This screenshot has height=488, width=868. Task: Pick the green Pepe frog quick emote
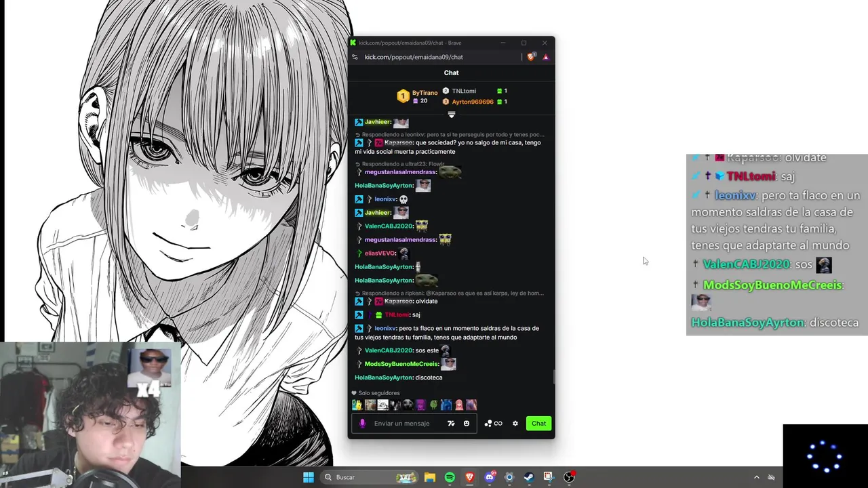433,405
